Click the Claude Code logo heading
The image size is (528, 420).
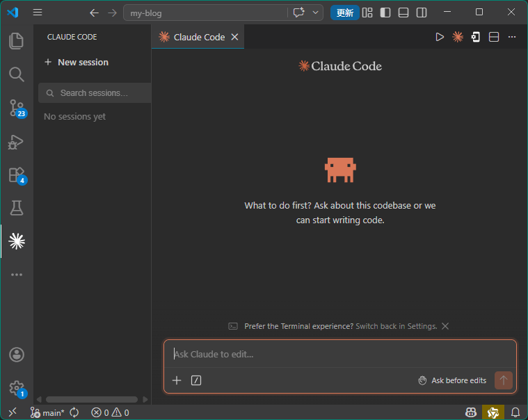click(340, 66)
